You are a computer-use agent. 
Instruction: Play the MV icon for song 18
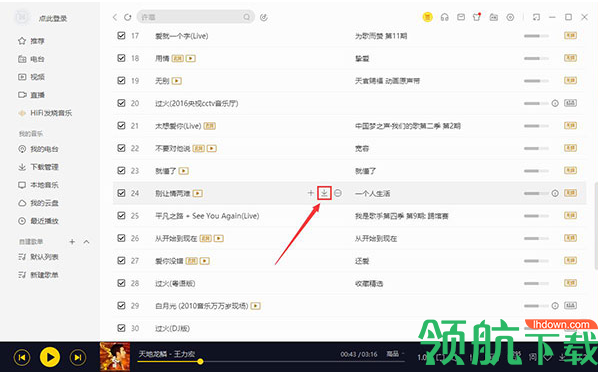point(191,58)
